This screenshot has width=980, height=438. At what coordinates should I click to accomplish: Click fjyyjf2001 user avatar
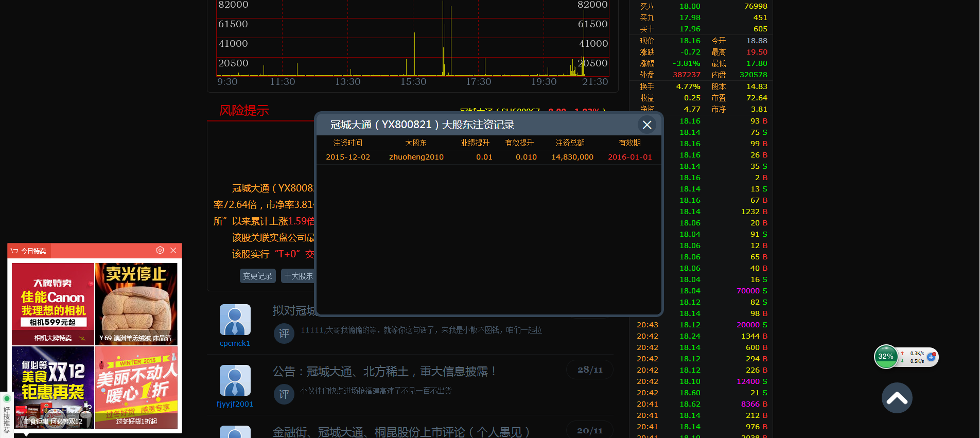235,380
